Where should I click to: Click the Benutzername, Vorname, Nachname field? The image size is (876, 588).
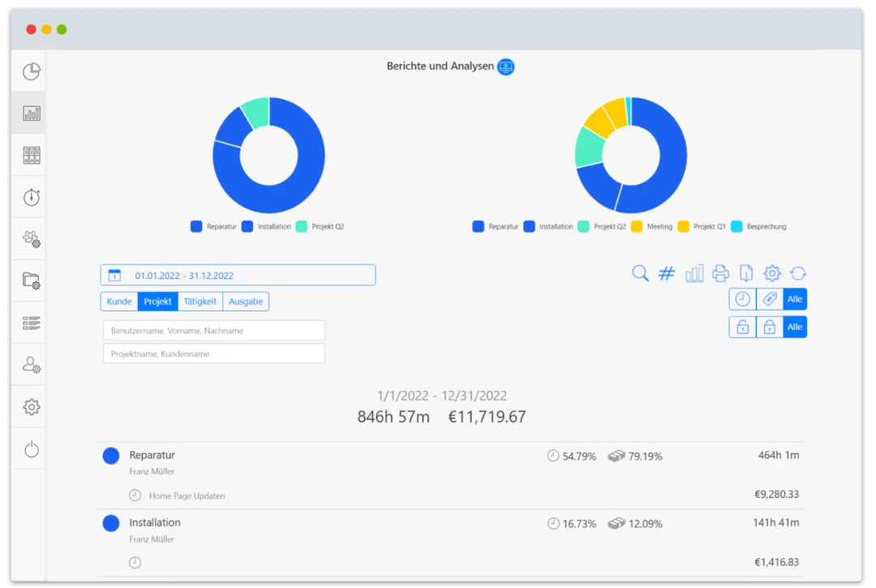[x=214, y=331]
